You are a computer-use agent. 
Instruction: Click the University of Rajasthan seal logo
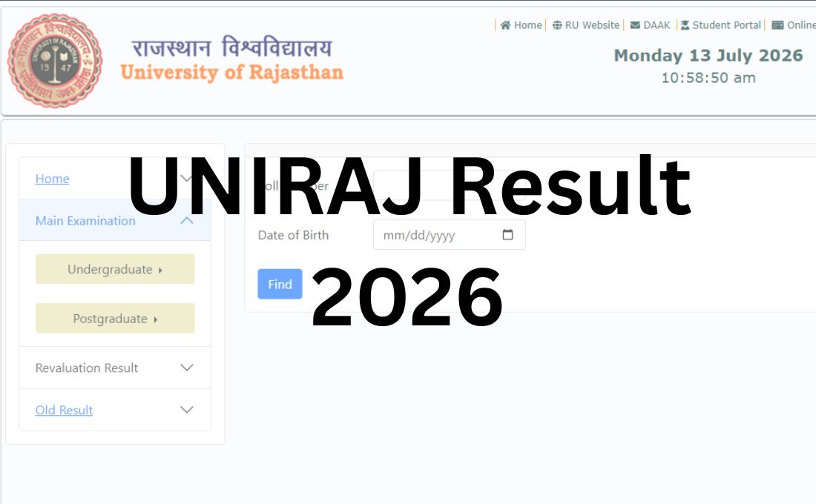(x=55, y=61)
